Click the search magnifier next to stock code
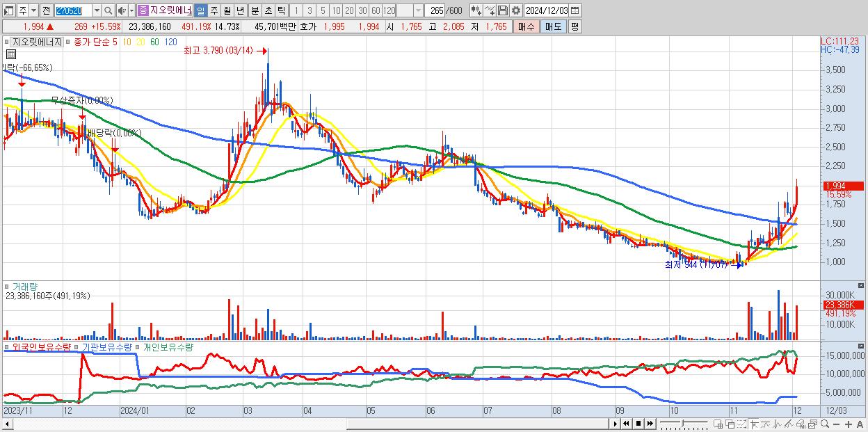 point(108,10)
